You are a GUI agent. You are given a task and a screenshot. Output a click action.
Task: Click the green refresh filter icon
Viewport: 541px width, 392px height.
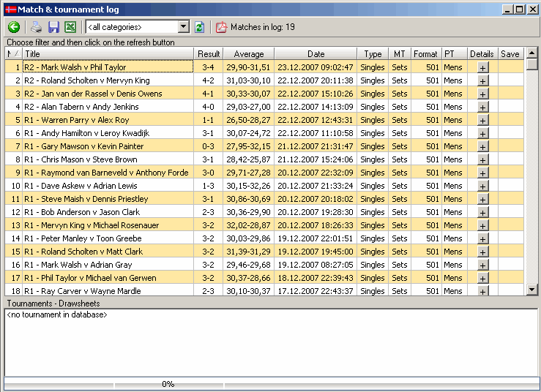(x=199, y=27)
